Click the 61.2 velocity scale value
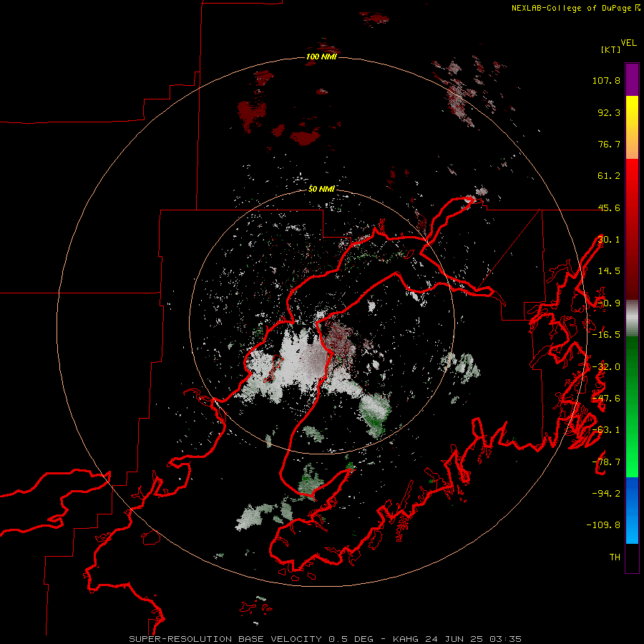The height and width of the screenshot is (644, 644). click(609, 176)
